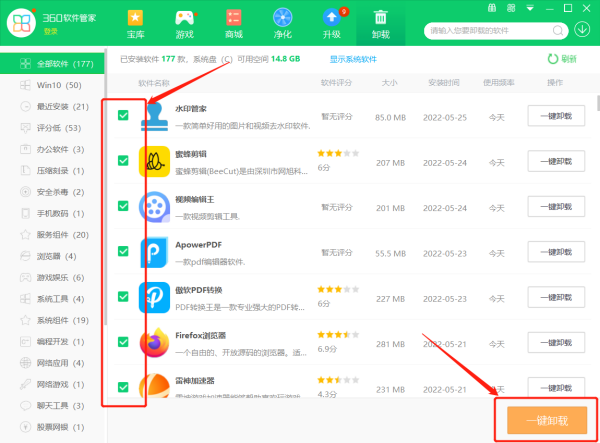
Task: Click the 360软件管家 logo icon
Action: pos(21,23)
